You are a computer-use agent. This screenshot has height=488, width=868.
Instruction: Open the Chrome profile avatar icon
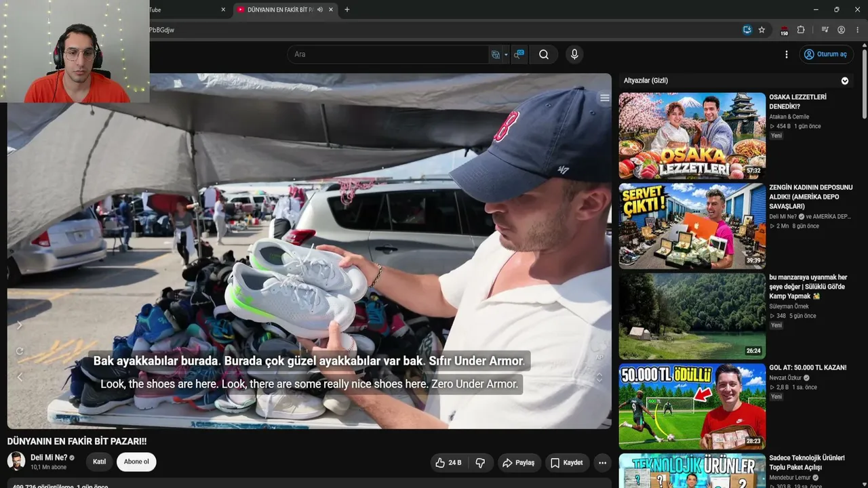[842, 30]
